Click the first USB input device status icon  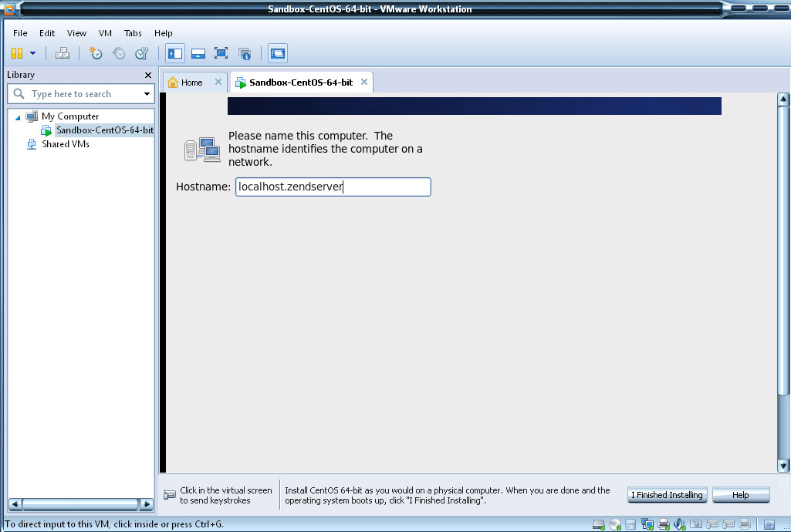(712, 524)
